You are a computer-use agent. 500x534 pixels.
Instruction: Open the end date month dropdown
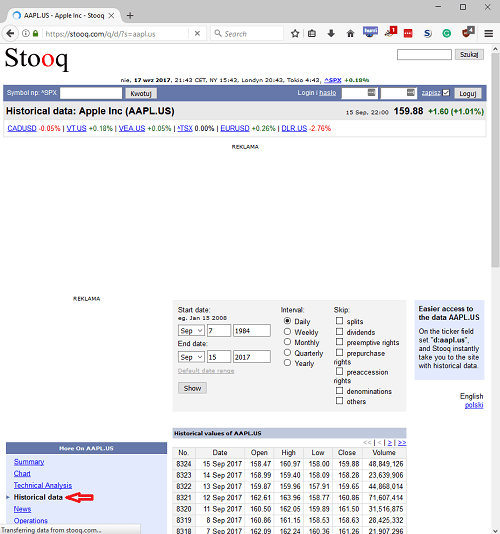191,357
